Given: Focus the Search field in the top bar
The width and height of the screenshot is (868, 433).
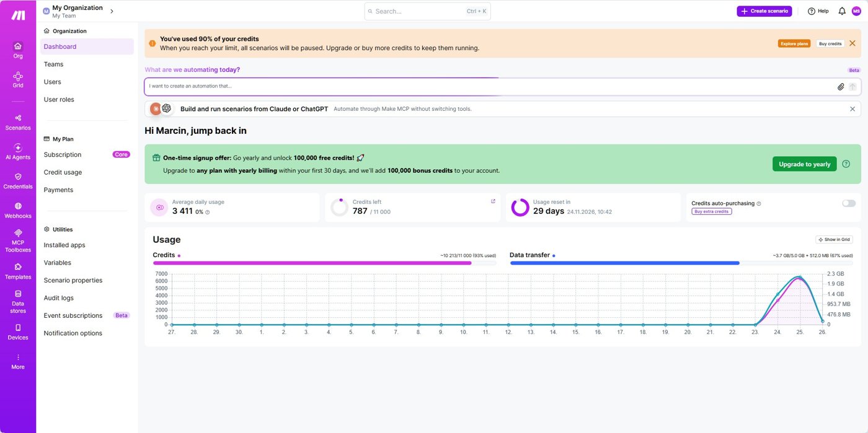Looking at the screenshot, I should (427, 11).
